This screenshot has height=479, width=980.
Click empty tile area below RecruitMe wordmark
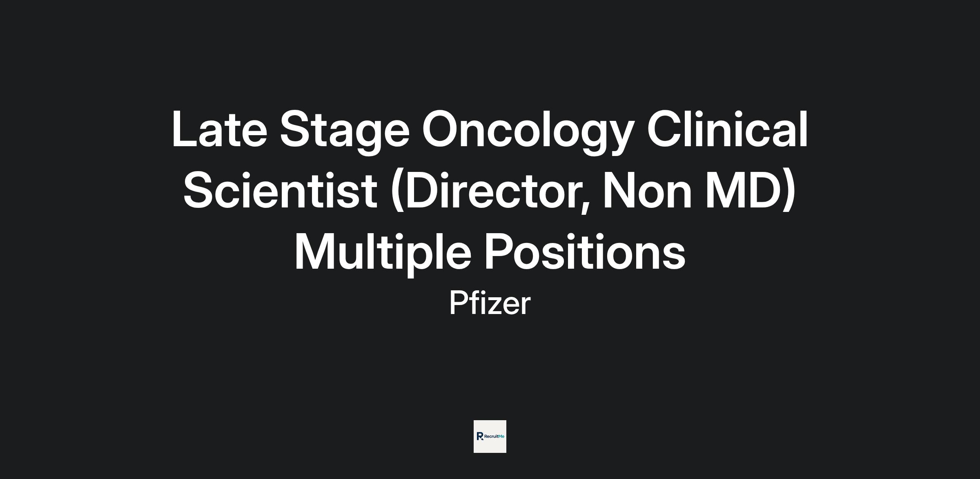(x=490, y=447)
